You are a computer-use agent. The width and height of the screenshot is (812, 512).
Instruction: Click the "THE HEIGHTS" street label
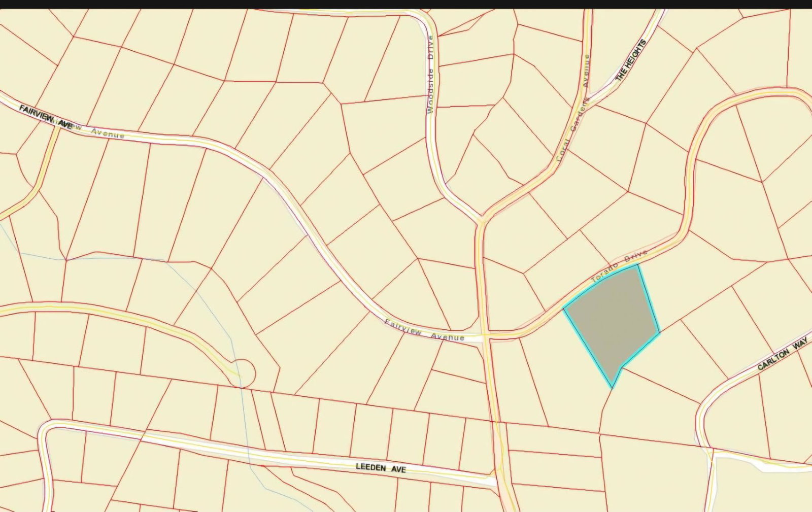(631, 60)
